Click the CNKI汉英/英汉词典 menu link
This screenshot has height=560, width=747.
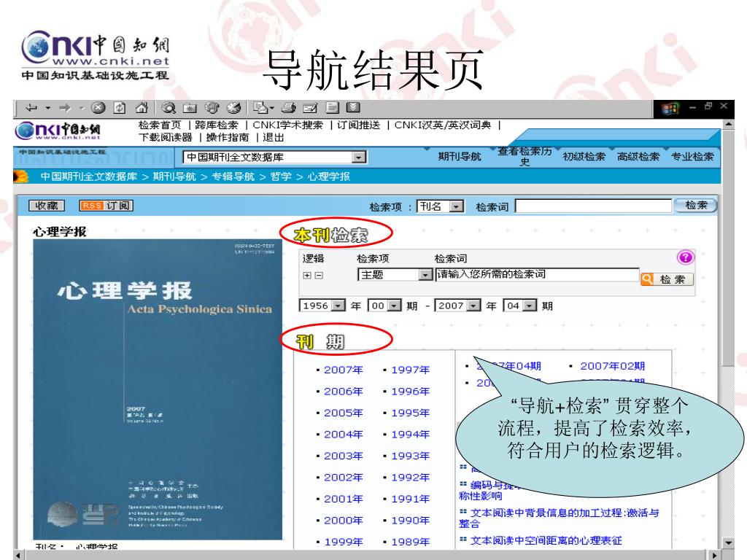443,125
